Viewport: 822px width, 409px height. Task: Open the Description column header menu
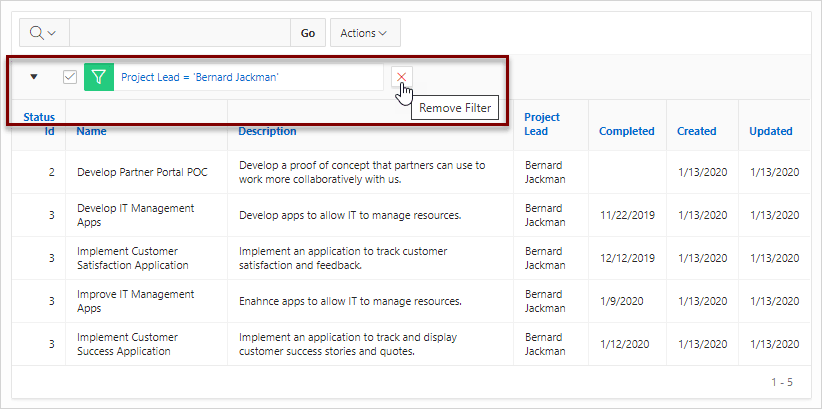pyautogui.click(x=267, y=131)
